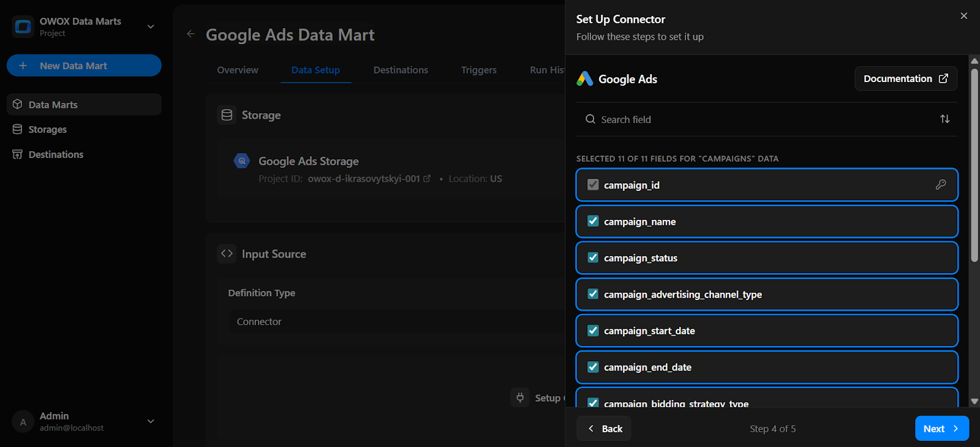
Task: Click the New Data Mart button
Action: coord(84,66)
